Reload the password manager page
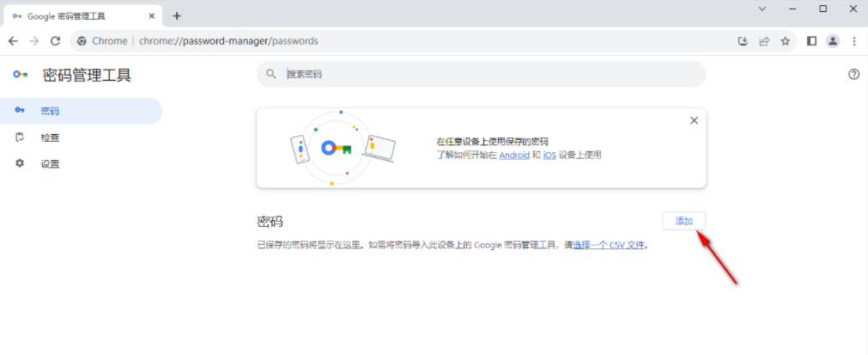 (x=55, y=41)
